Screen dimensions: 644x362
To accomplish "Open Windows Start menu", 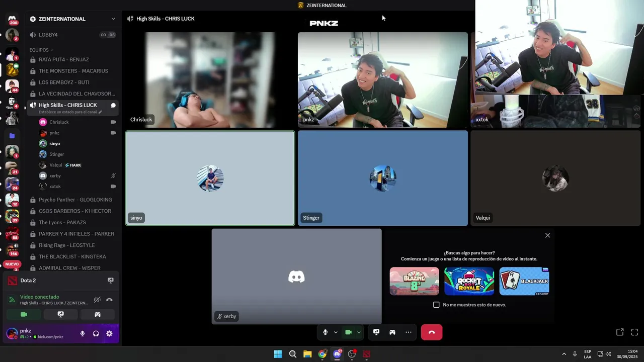I will pos(278,354).
